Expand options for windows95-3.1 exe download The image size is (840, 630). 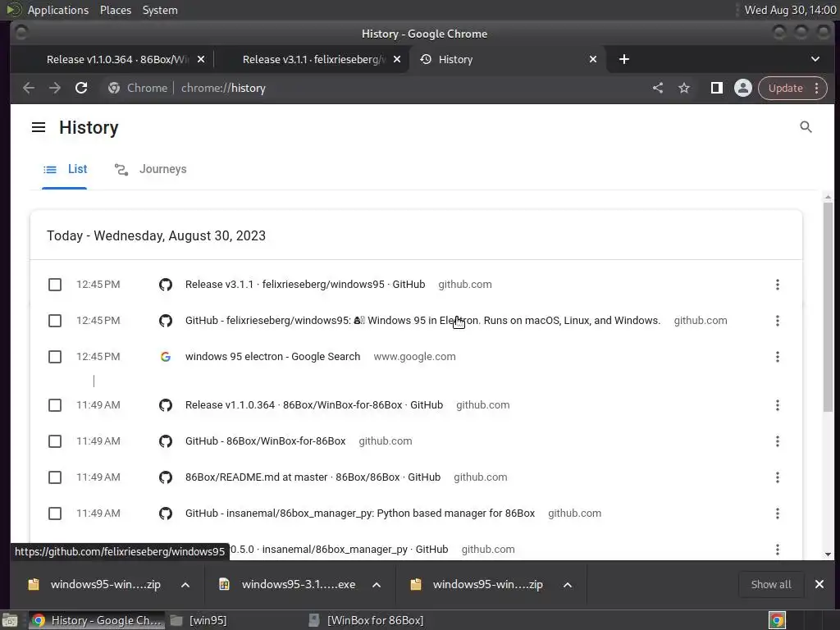click(377, 585)
